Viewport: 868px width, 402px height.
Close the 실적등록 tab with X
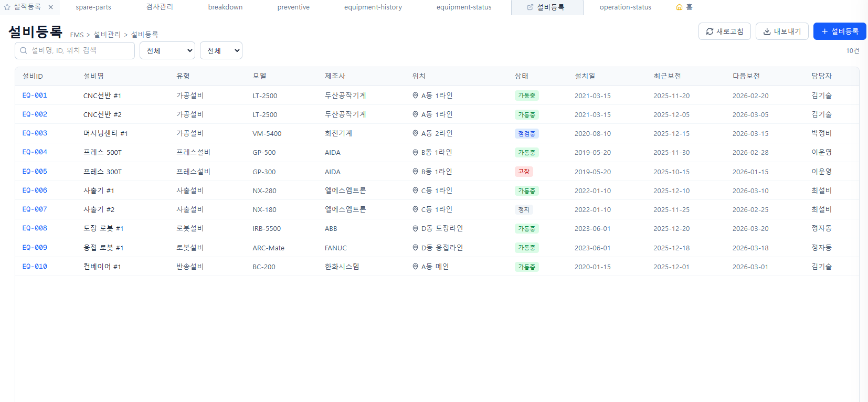[50, 7]
